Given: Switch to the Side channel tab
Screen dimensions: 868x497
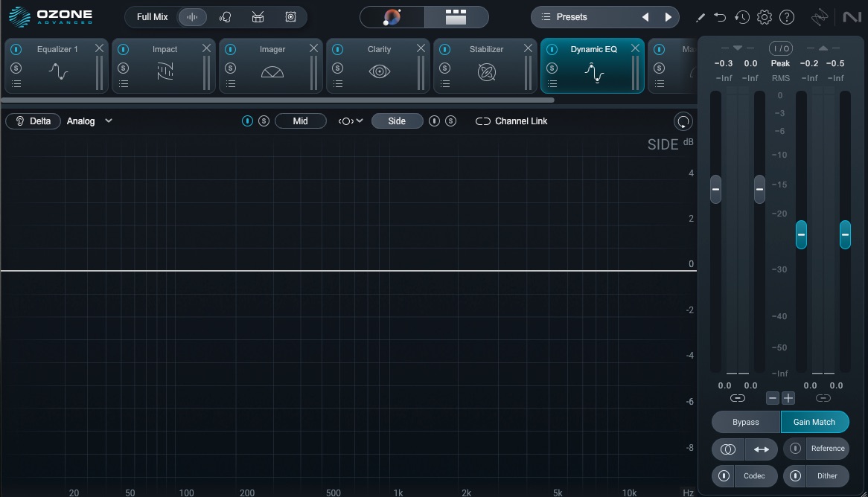Looking at the screenshot, I should click(x=397, y=121).
